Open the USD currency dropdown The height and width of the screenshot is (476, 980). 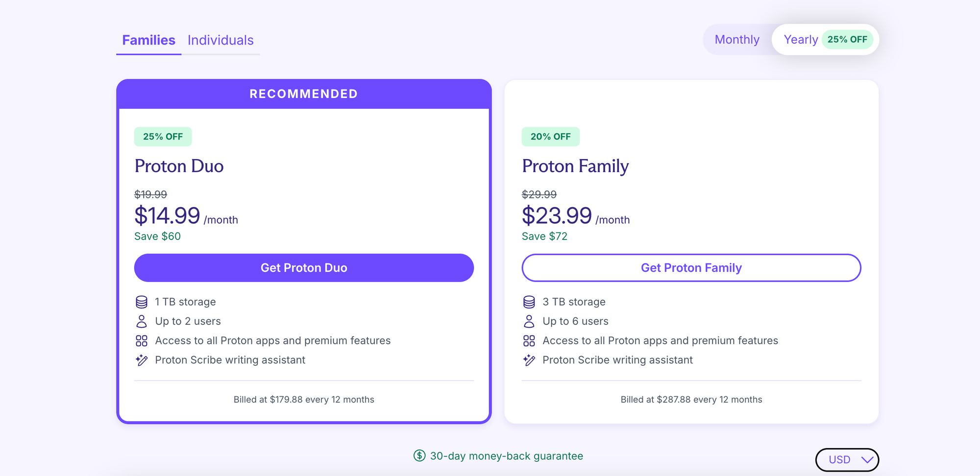click(x=839, y=460)
